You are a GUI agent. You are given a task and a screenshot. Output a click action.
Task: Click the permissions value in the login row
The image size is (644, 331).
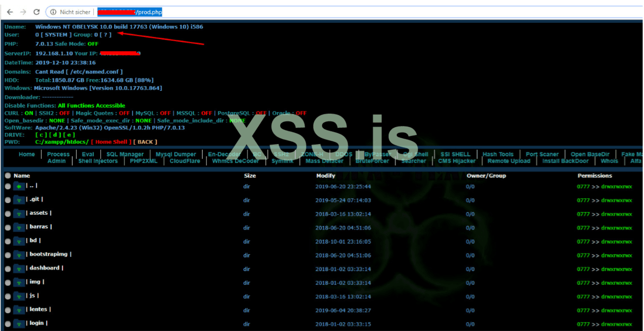[604, 324]
